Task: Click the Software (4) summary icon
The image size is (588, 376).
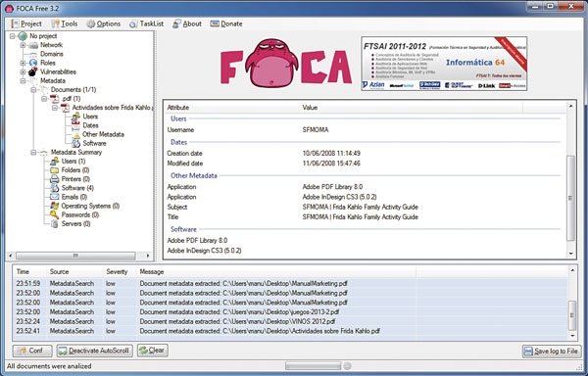Action: point(55,188)
